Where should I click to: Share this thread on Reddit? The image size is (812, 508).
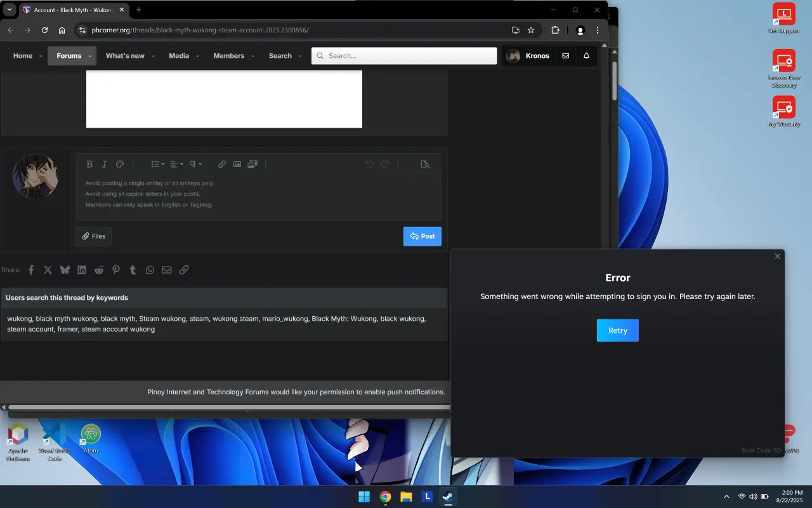(99, 270)
